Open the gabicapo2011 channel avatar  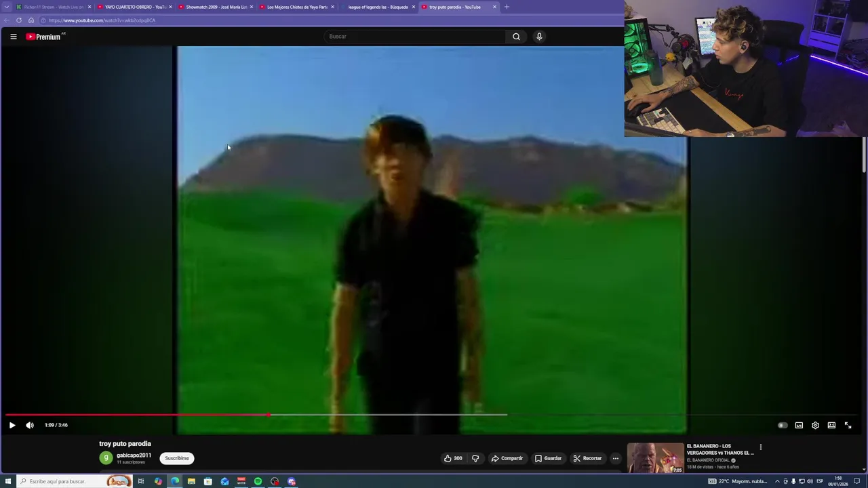[x=106, y=458]
